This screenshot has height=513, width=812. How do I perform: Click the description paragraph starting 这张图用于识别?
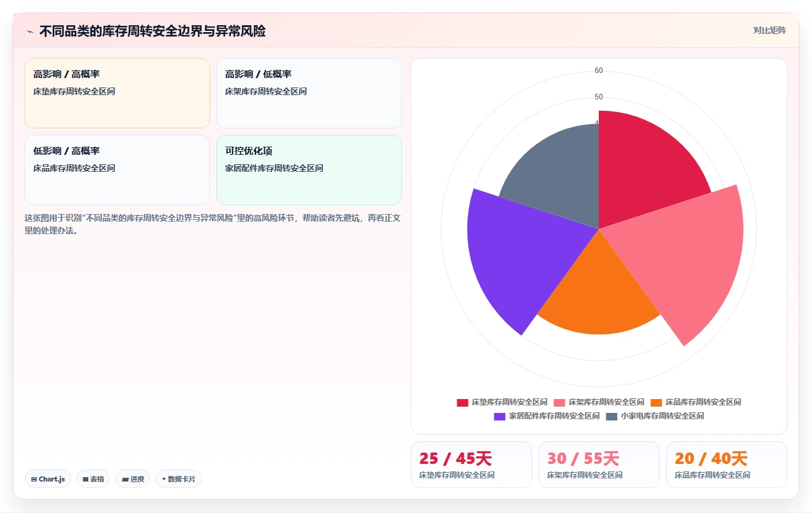tap(213, 224)
